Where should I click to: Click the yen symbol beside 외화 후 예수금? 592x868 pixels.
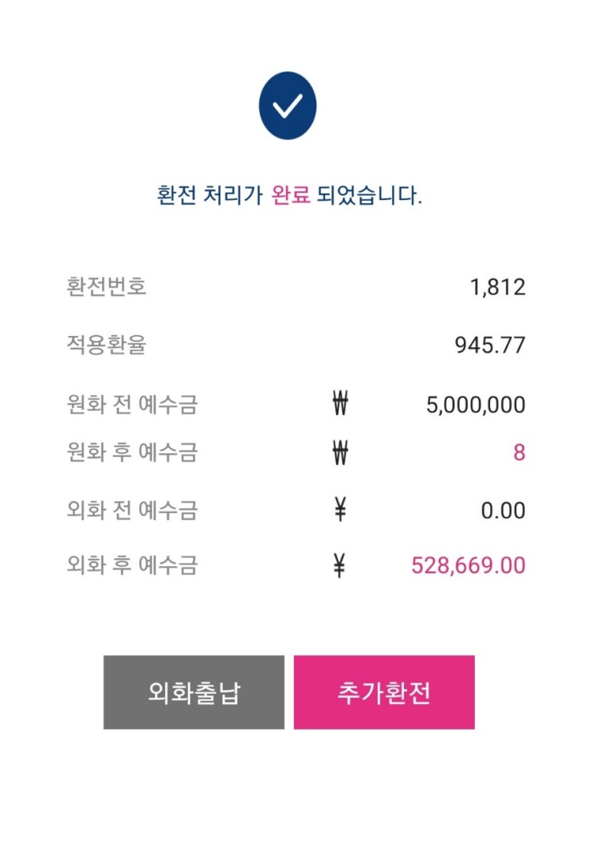(x=340, y=565)
